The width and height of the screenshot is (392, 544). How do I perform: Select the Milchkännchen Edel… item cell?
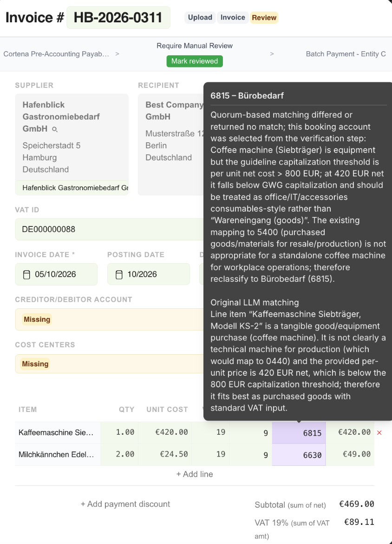click(58, 454)
